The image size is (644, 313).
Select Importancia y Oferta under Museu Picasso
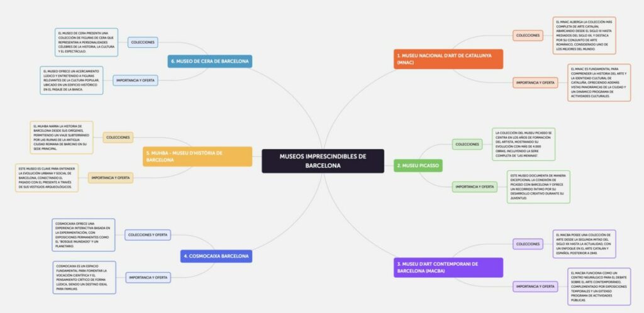[x=475, y=187]
